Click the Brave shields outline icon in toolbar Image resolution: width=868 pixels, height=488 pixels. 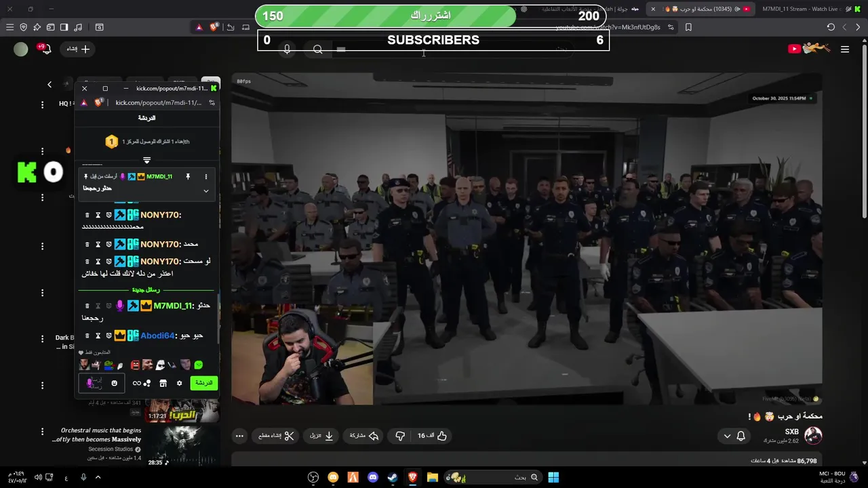click(23, 27)
